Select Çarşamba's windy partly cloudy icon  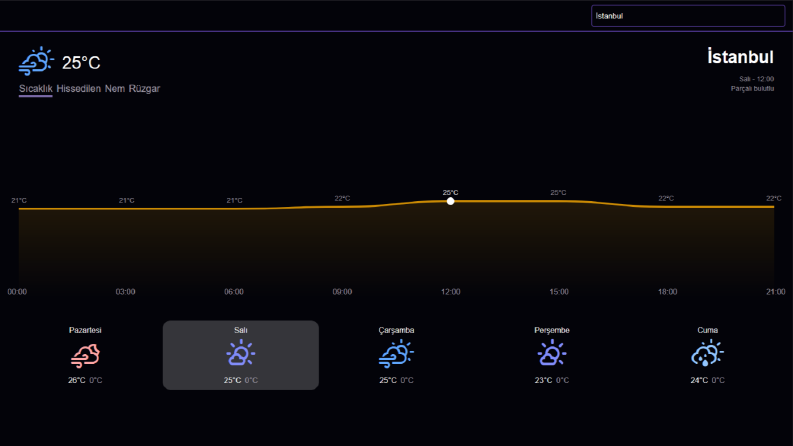point(396,353)
